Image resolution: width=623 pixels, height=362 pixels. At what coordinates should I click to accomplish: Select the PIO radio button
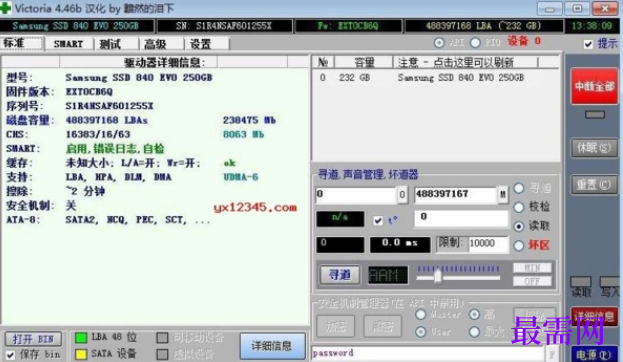pyautogui.click(x=475, y=43)
